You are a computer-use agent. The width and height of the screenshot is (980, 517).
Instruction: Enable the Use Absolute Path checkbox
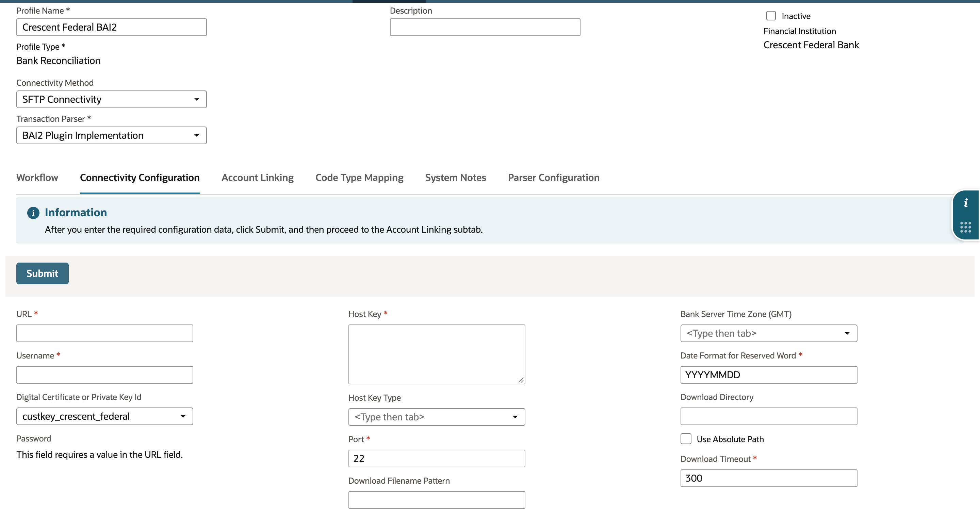tap(686, 439)
